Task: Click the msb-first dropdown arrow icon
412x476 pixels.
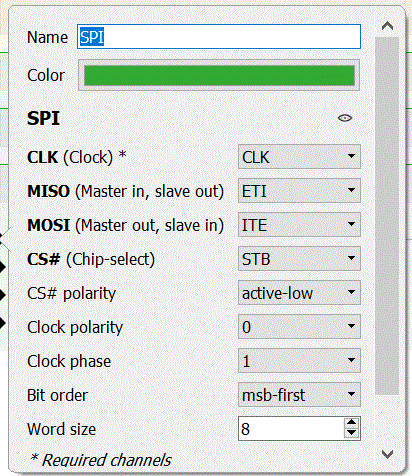Action: pyautogui.click(x=351, y=394)
